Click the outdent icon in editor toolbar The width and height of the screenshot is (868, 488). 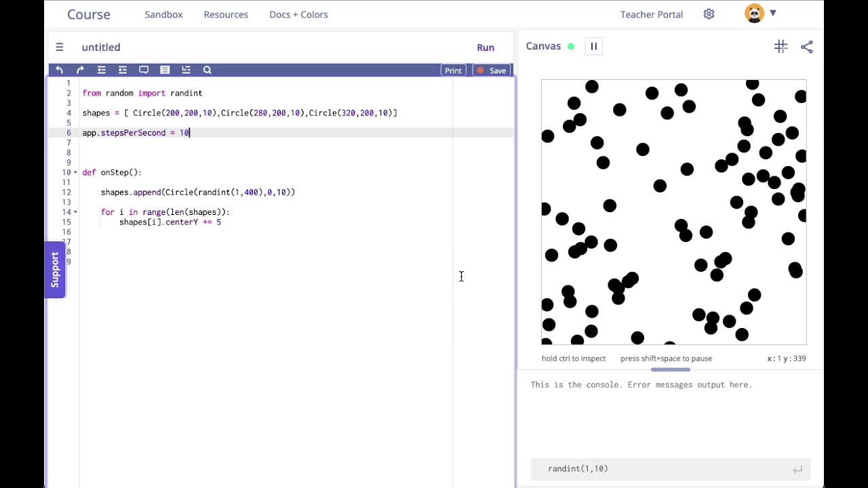(123, 70)
